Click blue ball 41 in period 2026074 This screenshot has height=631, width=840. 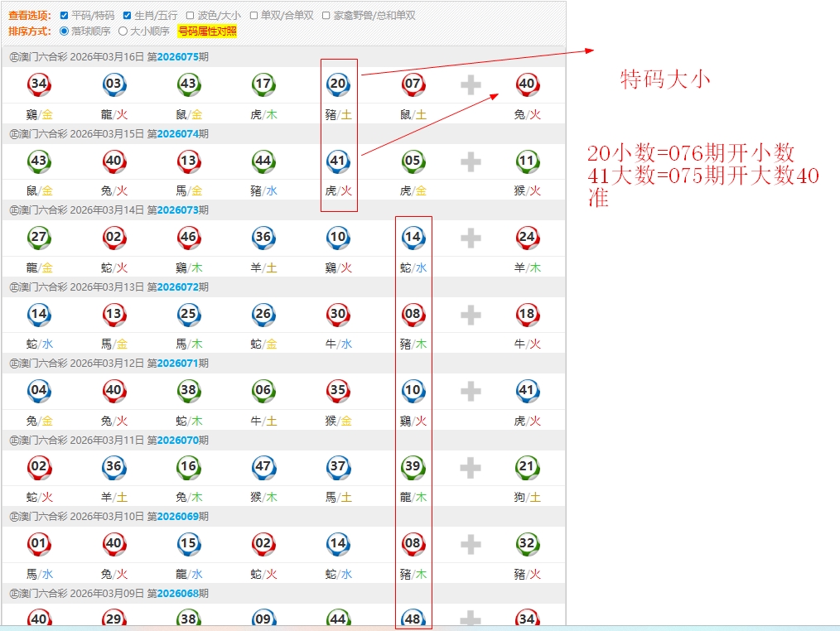click(x=338, y=161)
